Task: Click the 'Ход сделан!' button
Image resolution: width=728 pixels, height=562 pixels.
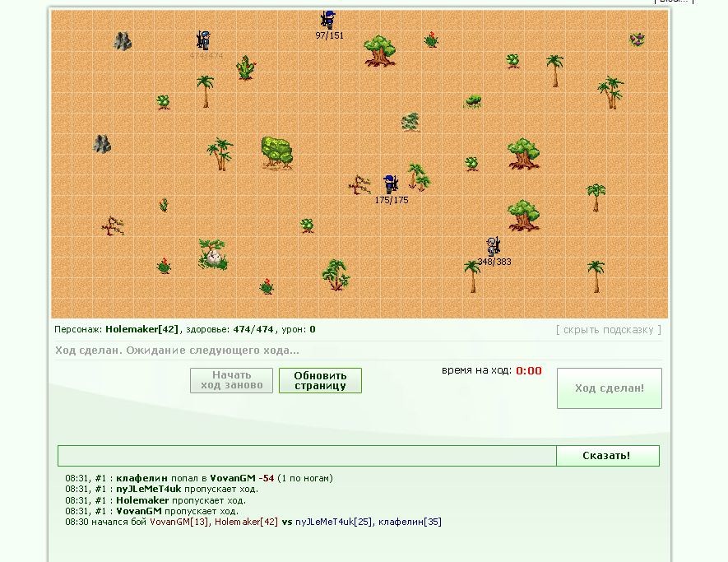Action: [610, 388]
